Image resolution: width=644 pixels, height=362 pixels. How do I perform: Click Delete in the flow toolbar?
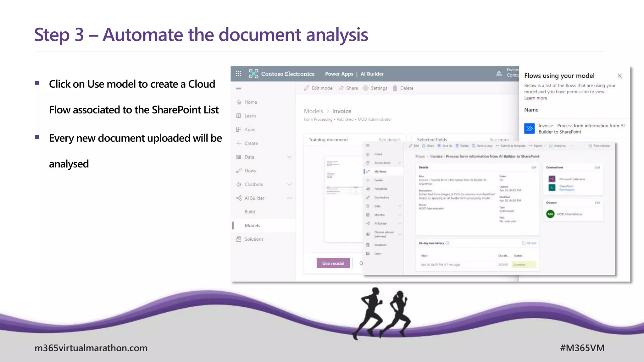click(x=462, y=146)
